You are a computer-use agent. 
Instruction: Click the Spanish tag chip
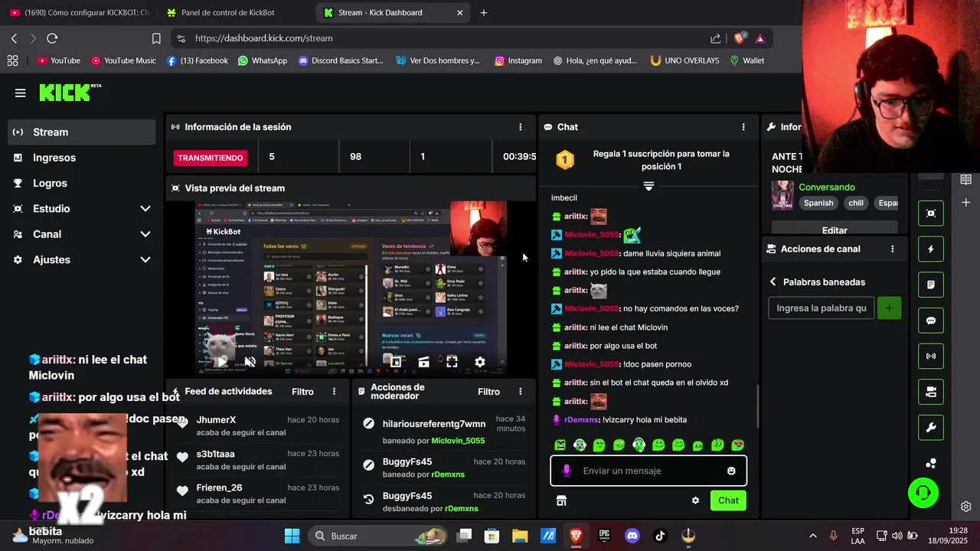tap(818, 203)
